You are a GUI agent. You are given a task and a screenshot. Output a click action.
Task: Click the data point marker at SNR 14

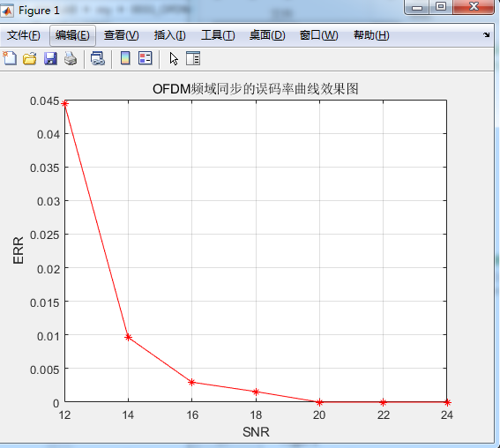tap(128, 337)
